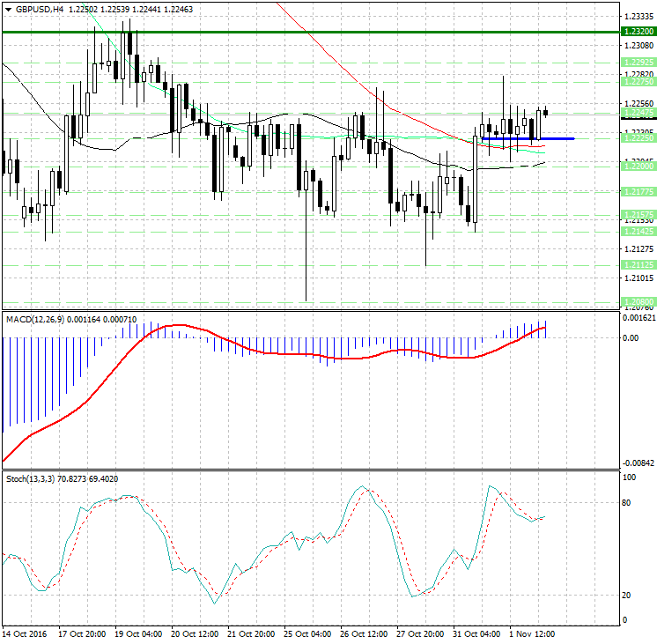Click the 31 Oct 04:00 time label

pyautogui.click(x=478, y=633)
